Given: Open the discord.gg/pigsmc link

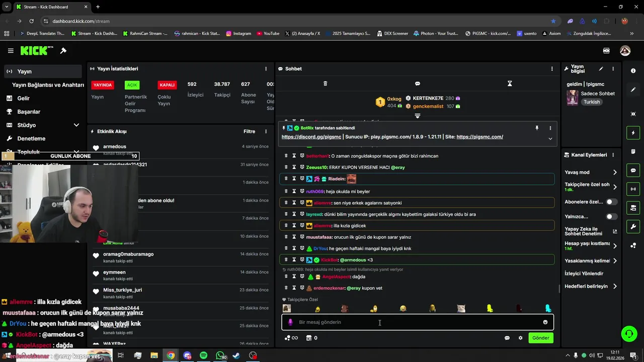Looking at the screenshot, I should coord(311,137).
